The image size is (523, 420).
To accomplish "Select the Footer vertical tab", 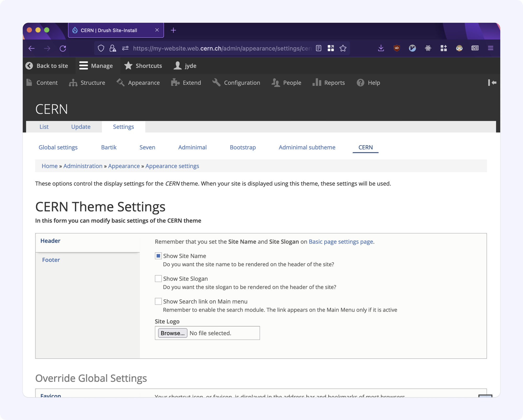I will pos(51,260).
